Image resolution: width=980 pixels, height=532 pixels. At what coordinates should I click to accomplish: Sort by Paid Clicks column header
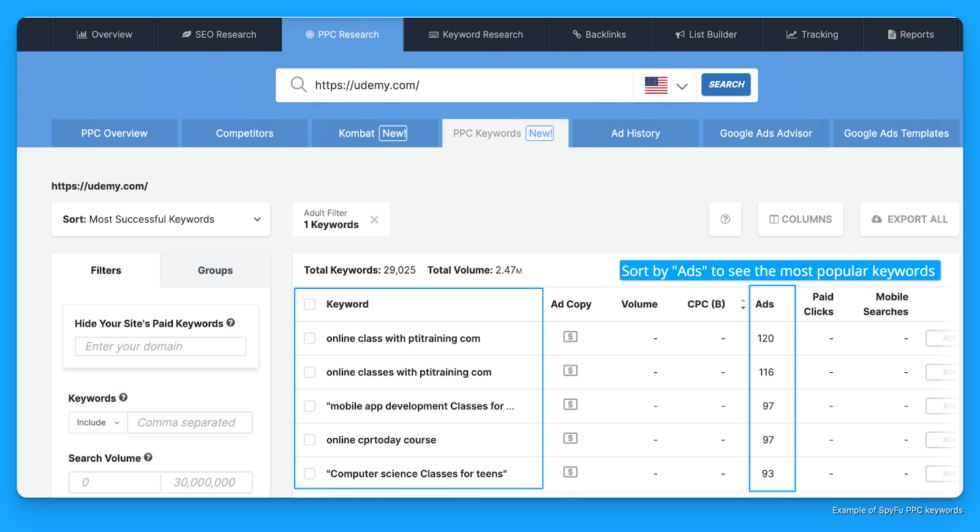819,304
